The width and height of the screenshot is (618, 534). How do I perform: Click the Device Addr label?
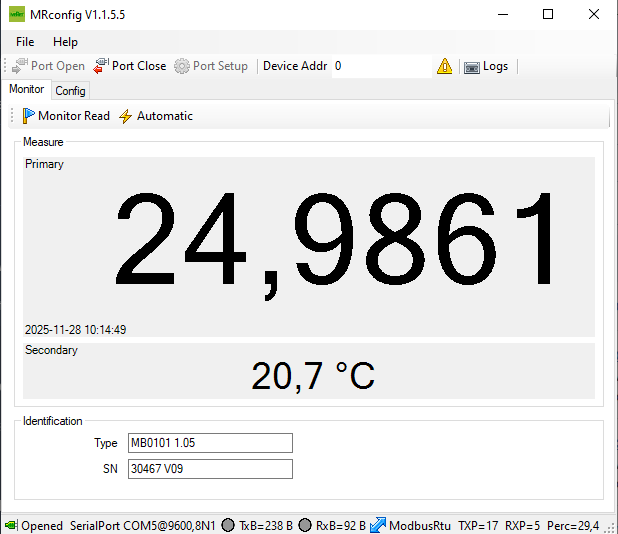[x=295, y=66]
